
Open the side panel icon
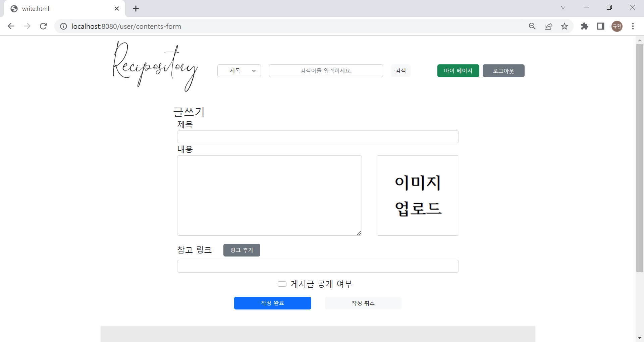pyautogui.click(x=600, y=26)
